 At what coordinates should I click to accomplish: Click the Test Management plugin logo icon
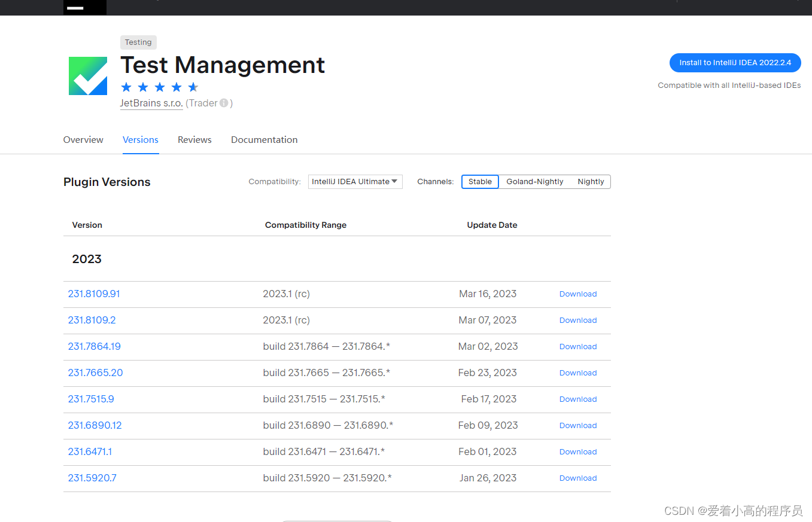tap(88, 76)
